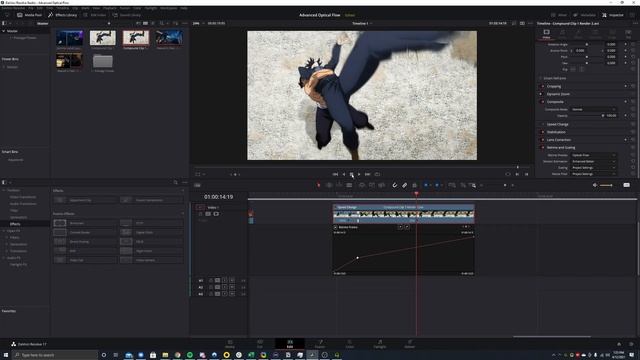This screenshot has width=640, height=360.
Task: Toggle the Dynamic Zoom enable dot
Action: (x=542, y=94)
